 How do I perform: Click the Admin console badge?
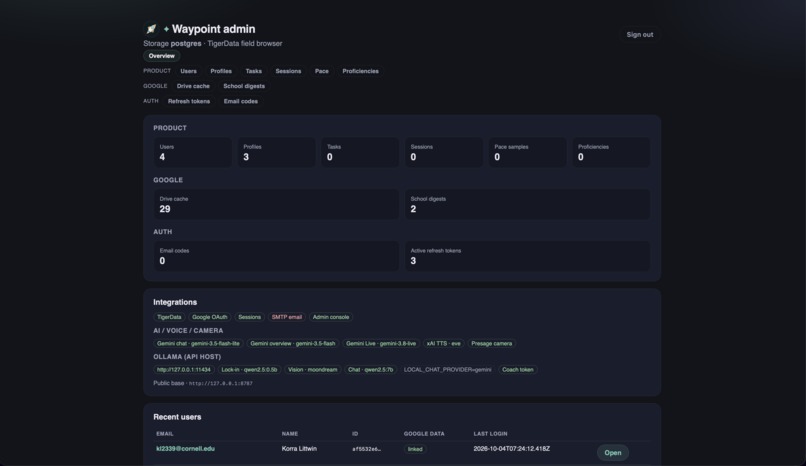click(x=331, y=317)
